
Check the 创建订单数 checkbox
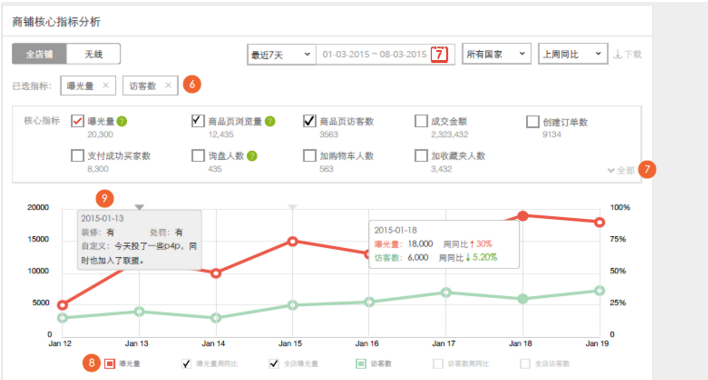pos(533,121)
